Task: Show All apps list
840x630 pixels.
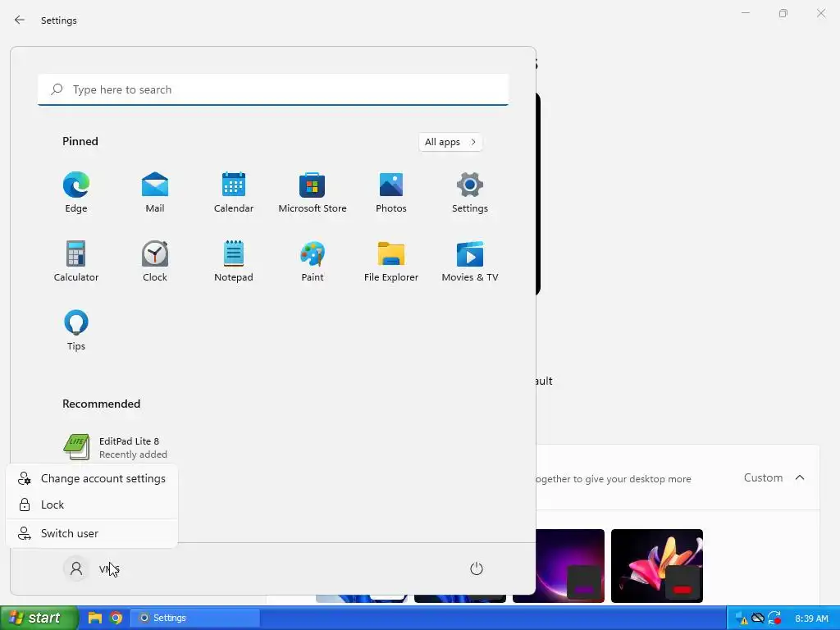Action: tap(450, 142)
